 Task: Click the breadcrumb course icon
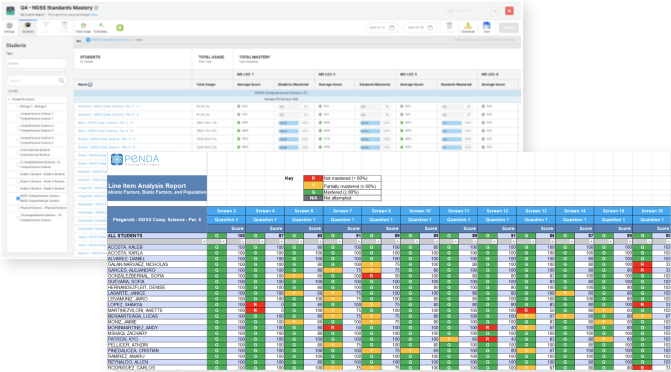[88, 40]
